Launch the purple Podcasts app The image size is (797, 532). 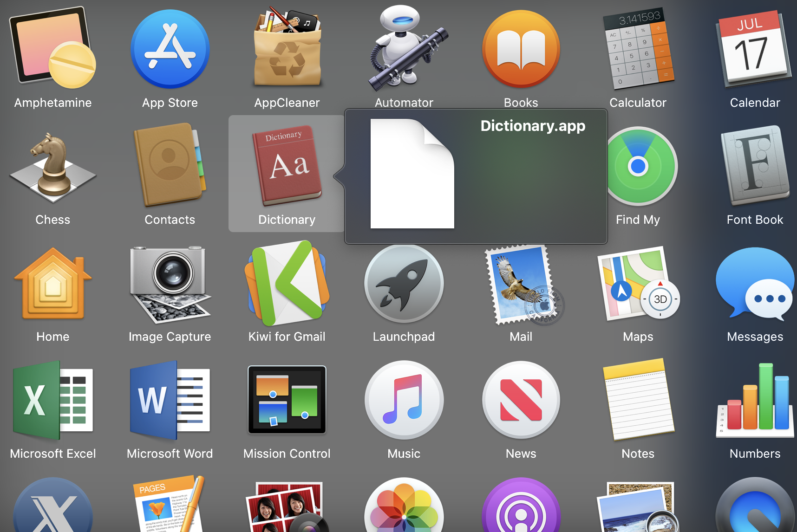click(x=521, y=505)
